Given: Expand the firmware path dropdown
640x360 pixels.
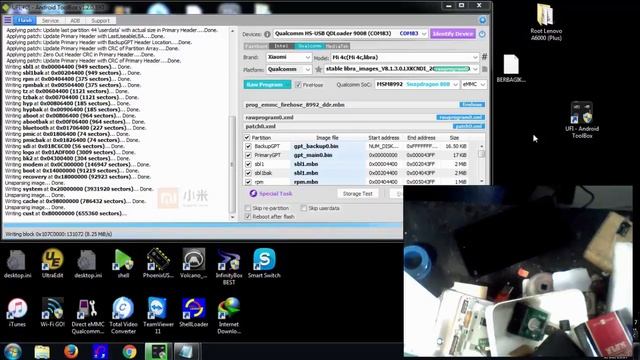Looking at the screenshot, I should [x=475, y=69].
